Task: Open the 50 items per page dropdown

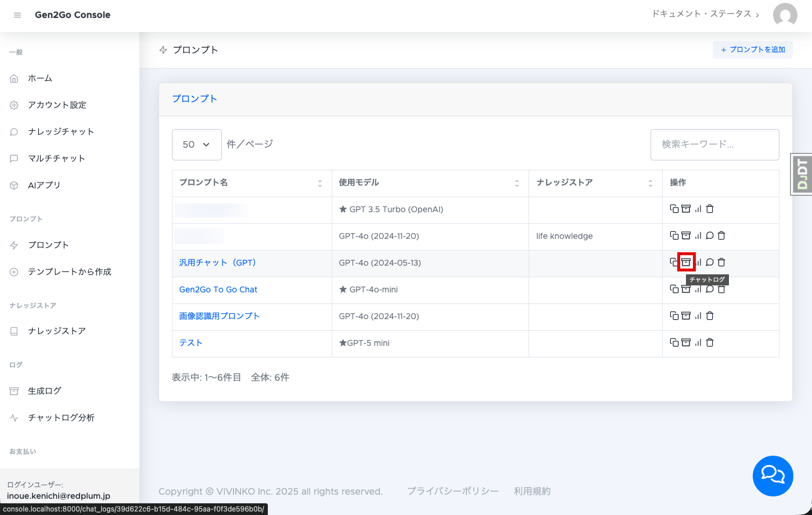Action: click(196, 145)
